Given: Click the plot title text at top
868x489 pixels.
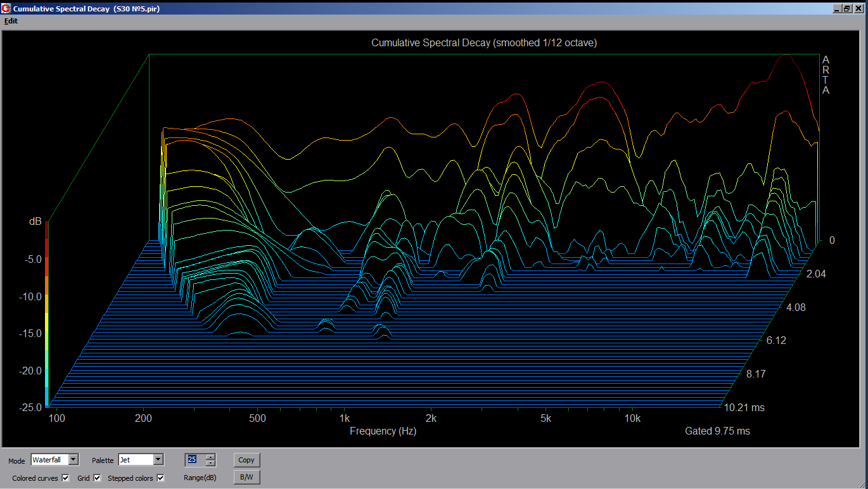Looking at the screenshot, I should coord(483,43).
